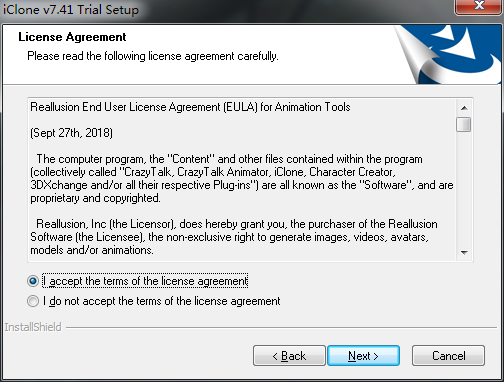Click the 'I accept the terms' label text
The height and width of the screenshot is (382, 504).
click(x=145, y=281)
